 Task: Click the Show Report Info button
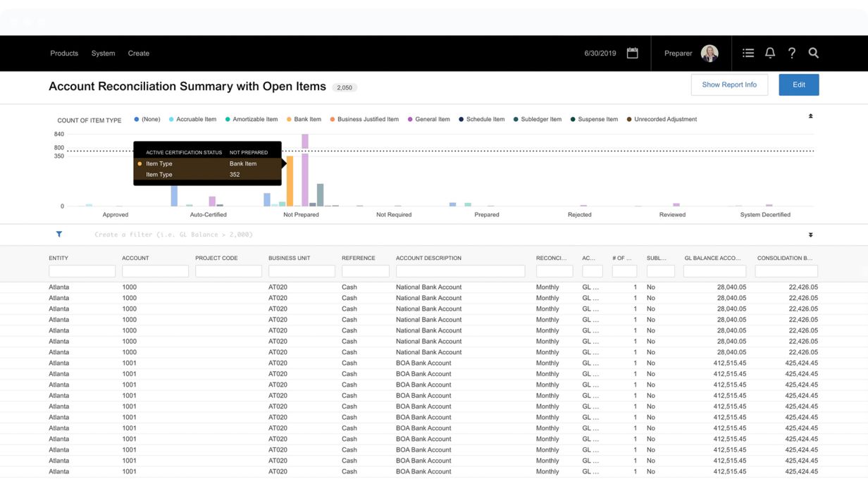click(729, 85)
